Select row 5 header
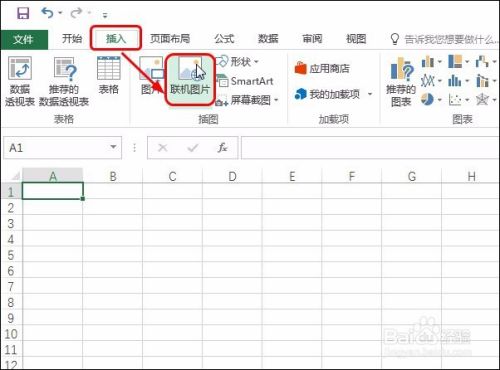This screenshot has width=500, height=370. point(11,255)
